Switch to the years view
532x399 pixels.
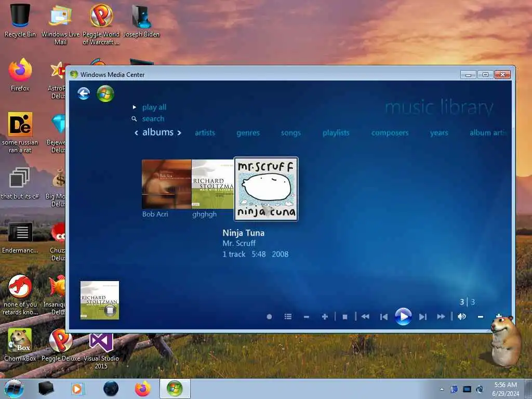439,133
